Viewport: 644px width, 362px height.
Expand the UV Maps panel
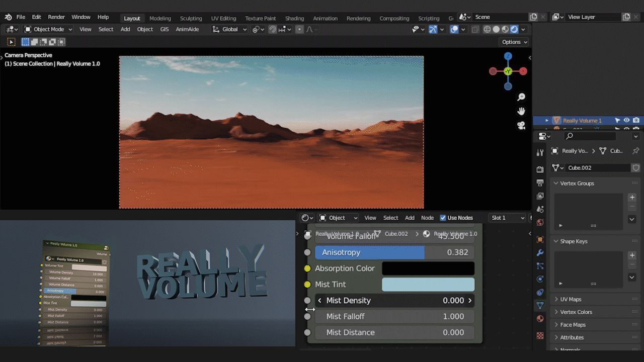(x=571, y=299)
